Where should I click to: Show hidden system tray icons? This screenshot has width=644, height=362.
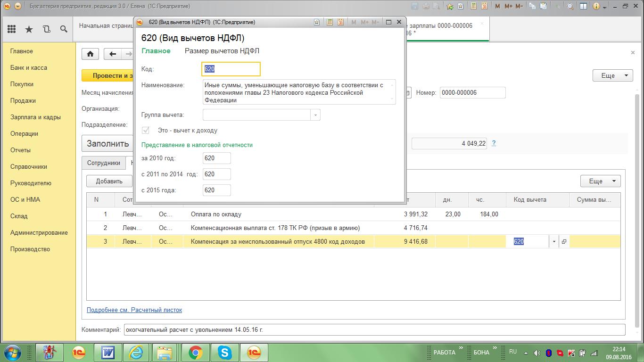pyautogui.click(x=527, y=353)
